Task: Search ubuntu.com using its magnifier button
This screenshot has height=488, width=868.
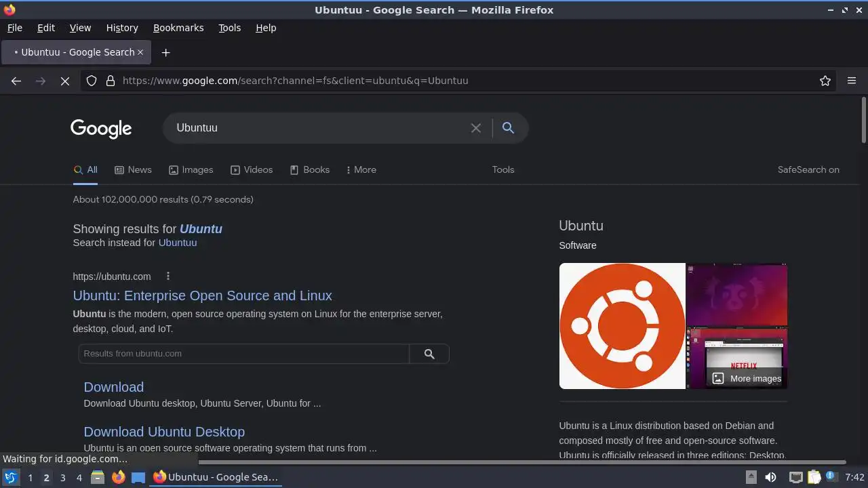Action: point(429,354)
